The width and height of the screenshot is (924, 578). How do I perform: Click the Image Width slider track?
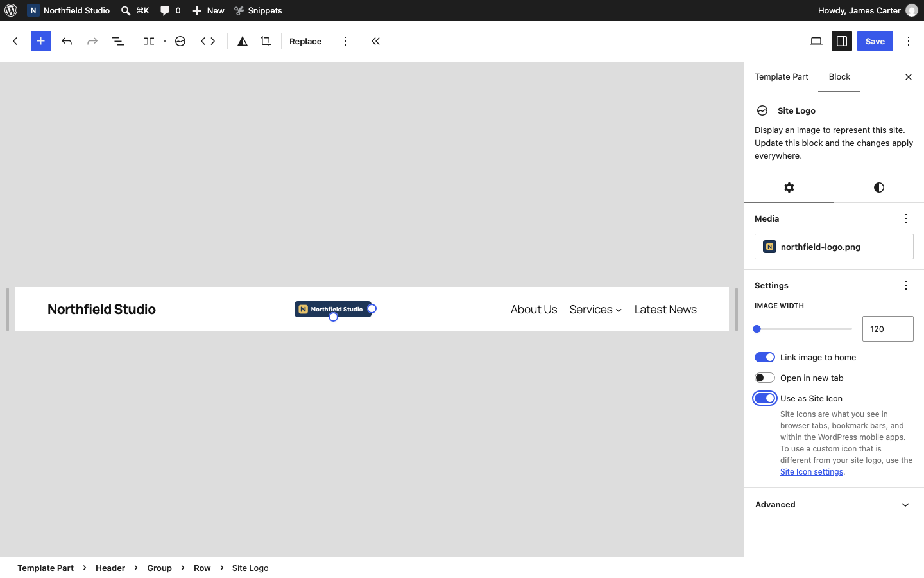[803, 329]
